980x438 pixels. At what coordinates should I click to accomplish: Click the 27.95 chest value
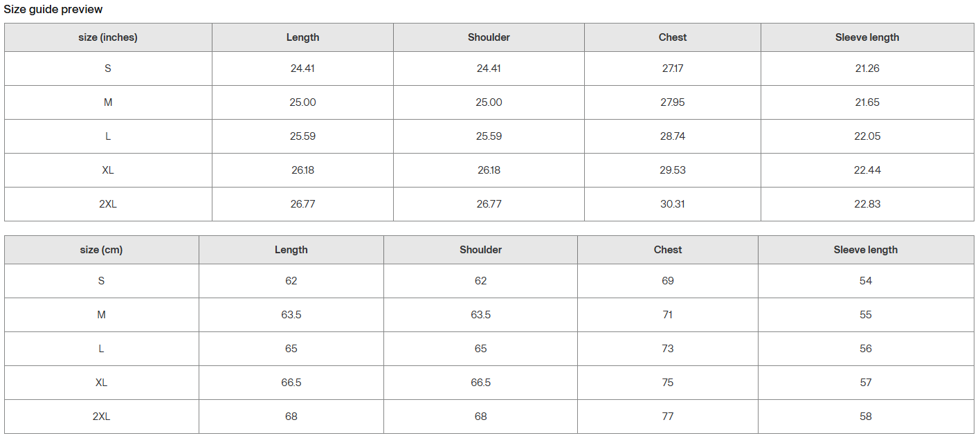tap(673, 102)
